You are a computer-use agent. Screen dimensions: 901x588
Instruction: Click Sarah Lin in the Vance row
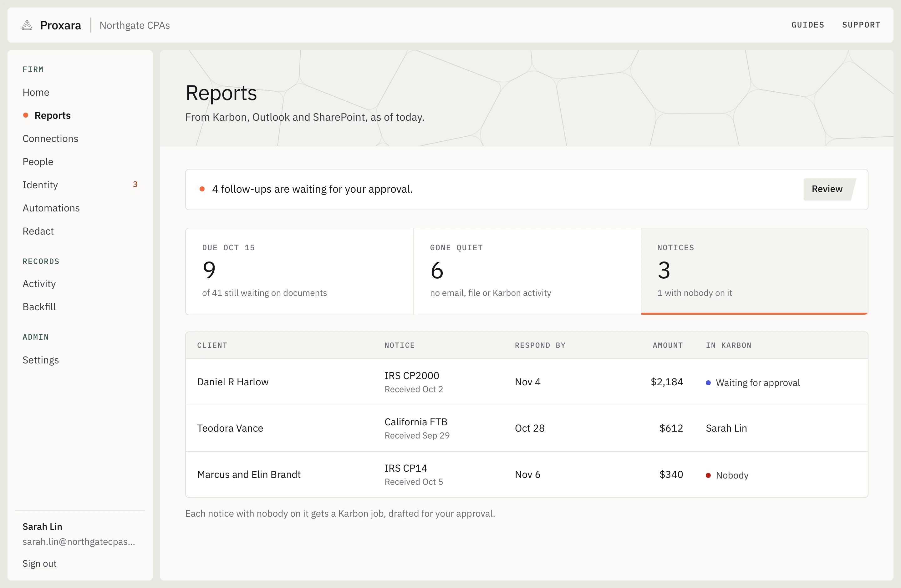(726, 428)
